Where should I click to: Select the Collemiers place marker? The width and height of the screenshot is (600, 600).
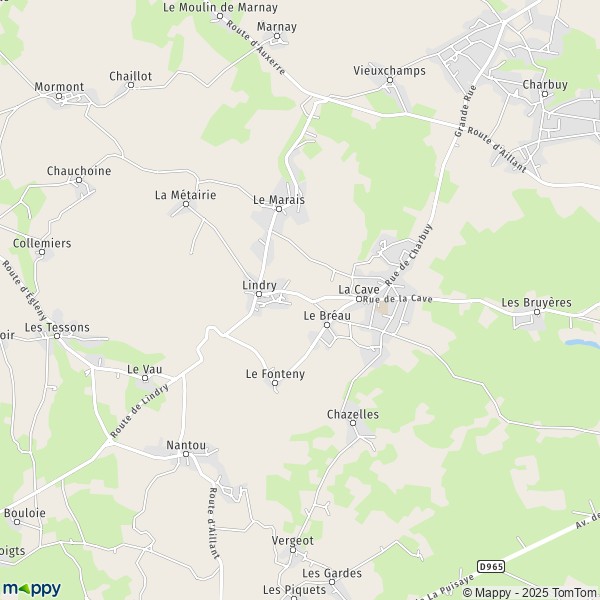[42, 252]
